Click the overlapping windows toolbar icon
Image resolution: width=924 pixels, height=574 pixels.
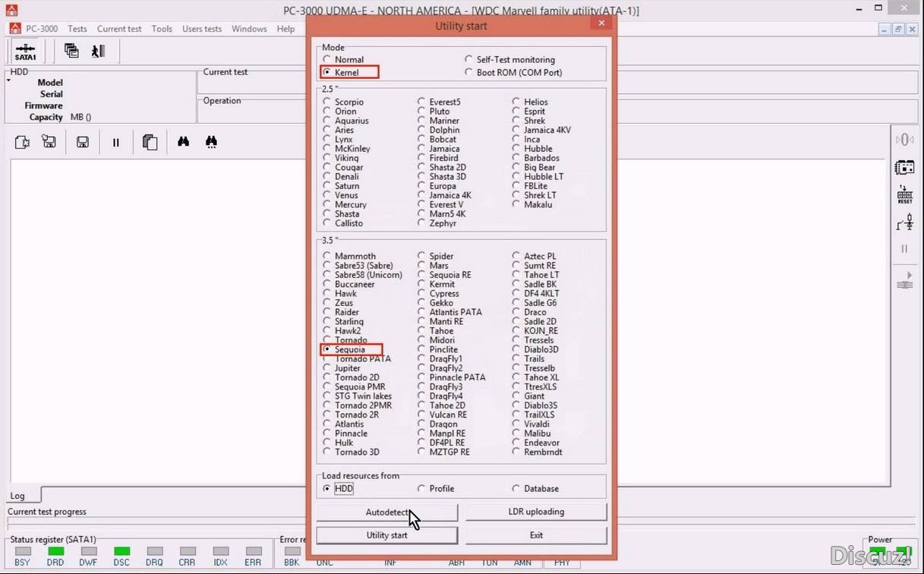click(x=71, y=51)
